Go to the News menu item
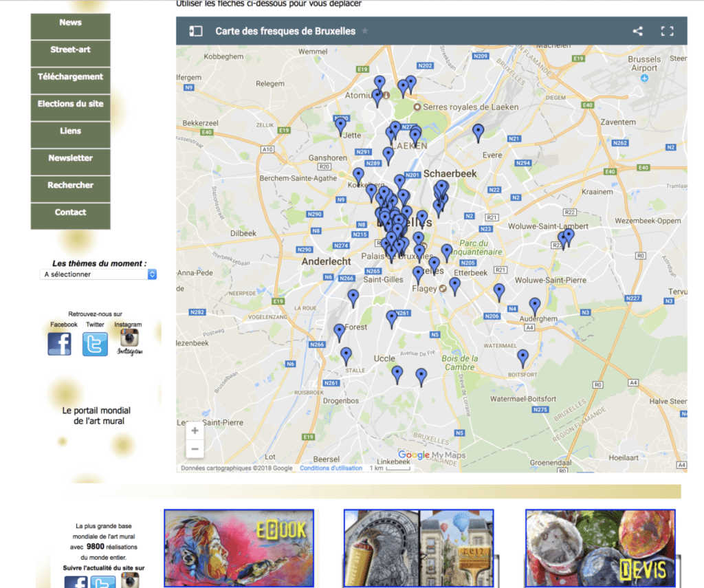This screenshot has height=588, width=704. 70,23
